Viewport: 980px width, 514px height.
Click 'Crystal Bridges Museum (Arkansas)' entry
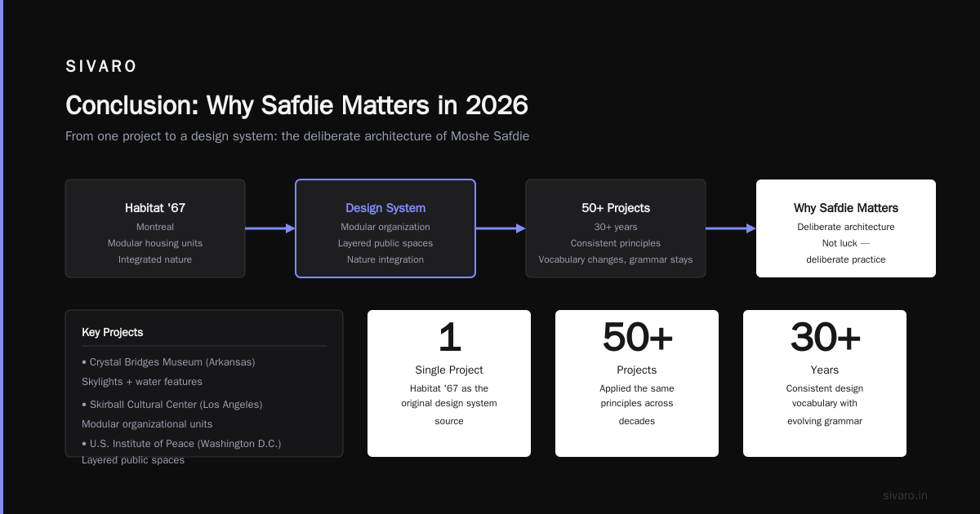[168, 361]
